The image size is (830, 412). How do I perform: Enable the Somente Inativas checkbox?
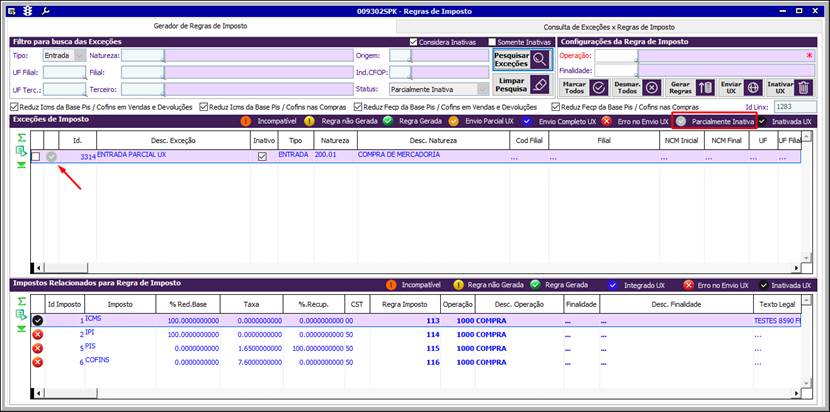coord(493,42)
